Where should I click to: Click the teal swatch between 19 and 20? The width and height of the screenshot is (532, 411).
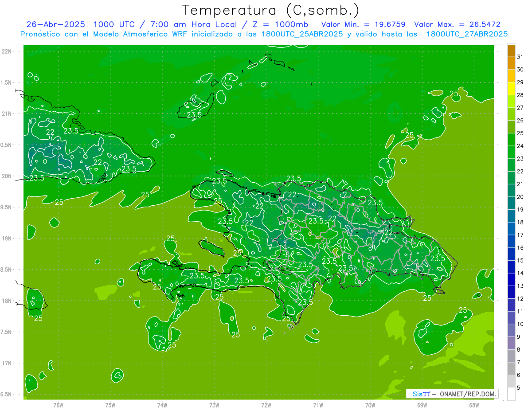coord(511,203)
